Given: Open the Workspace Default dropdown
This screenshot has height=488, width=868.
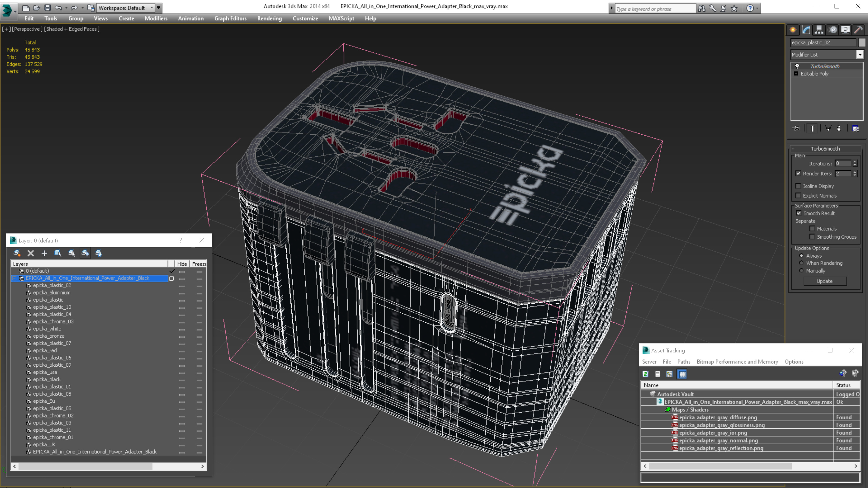Looking at the screenshot, I should click(x=152, y=8).
